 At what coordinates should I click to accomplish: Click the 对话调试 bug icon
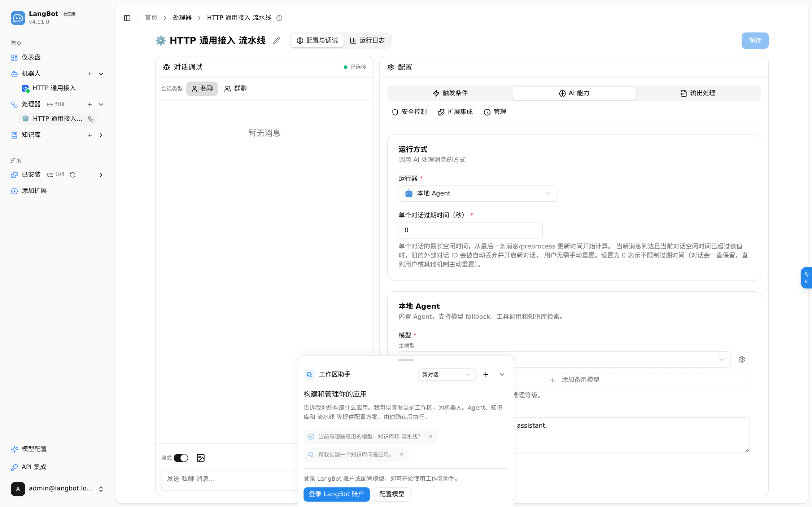pos(166,67)
